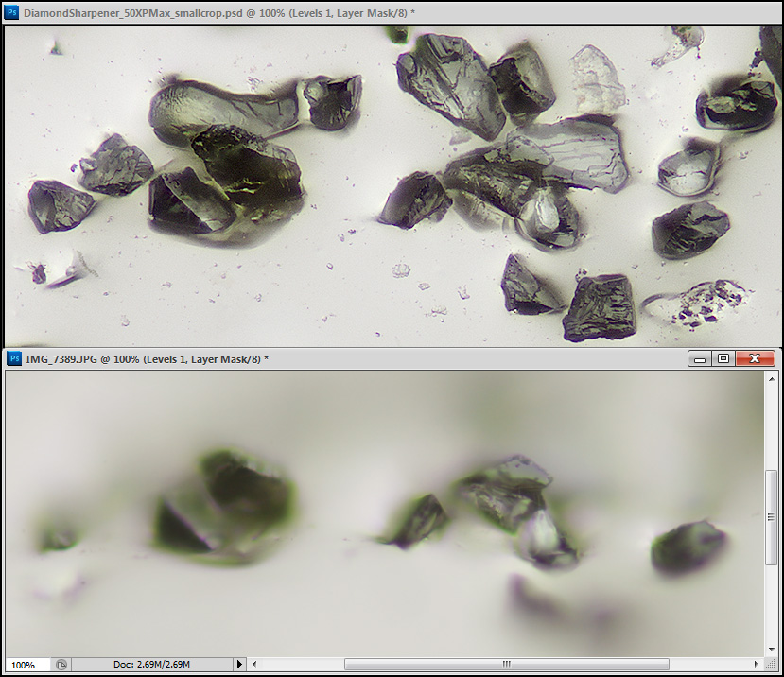Click the vertical scrollbar down arrow
Viewport: 784px width, 677px height.
[x=772, y=649]
